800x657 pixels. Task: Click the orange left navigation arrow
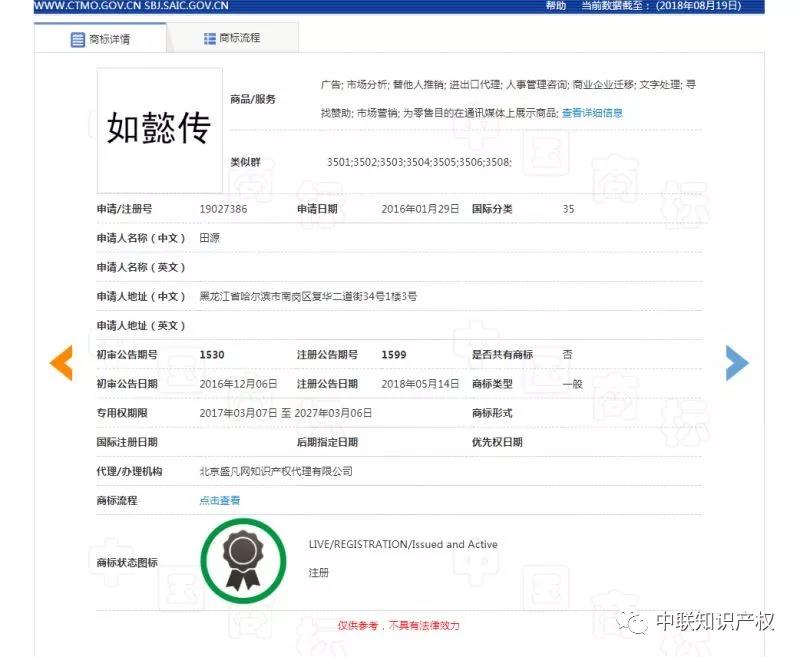click(61, 363)
